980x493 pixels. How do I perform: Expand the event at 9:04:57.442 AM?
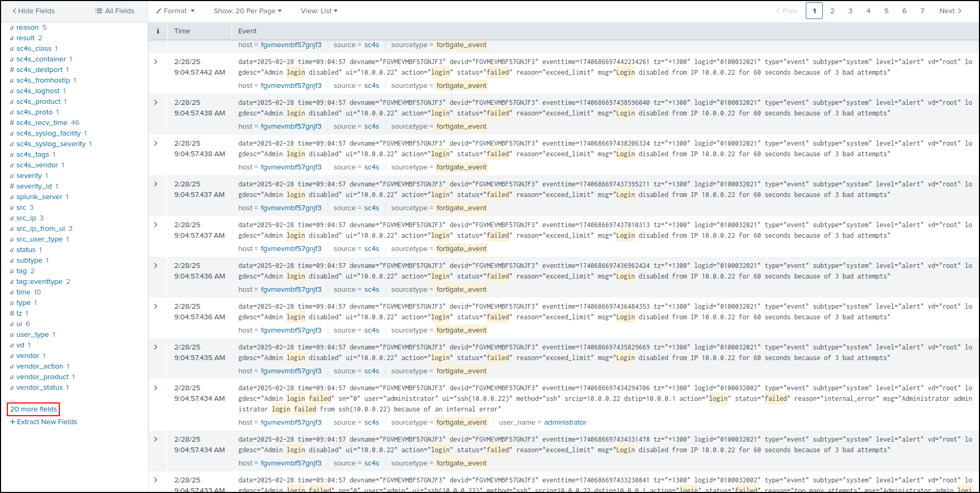point(156,61)
